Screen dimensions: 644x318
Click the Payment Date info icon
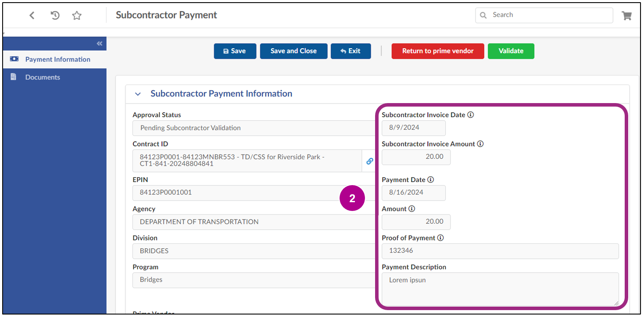pos(430,179)
